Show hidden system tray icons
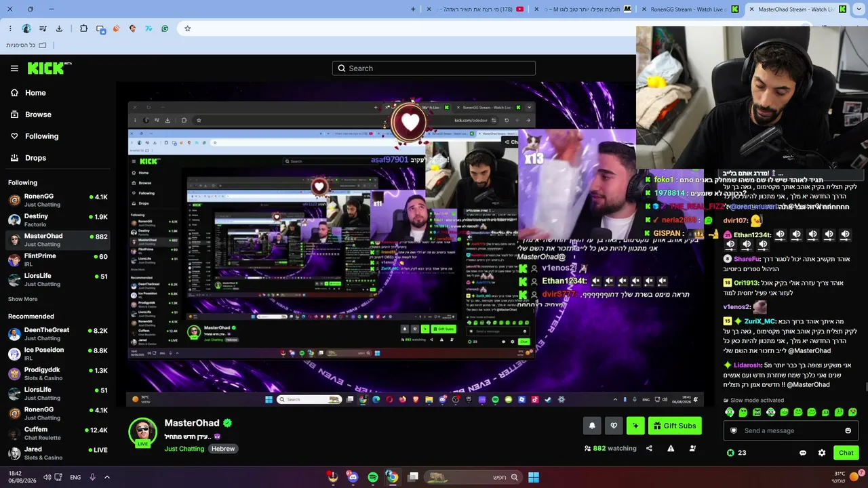The width and height of the screenshot is (868, 488). pyautogui.click(x=107, y=477)
